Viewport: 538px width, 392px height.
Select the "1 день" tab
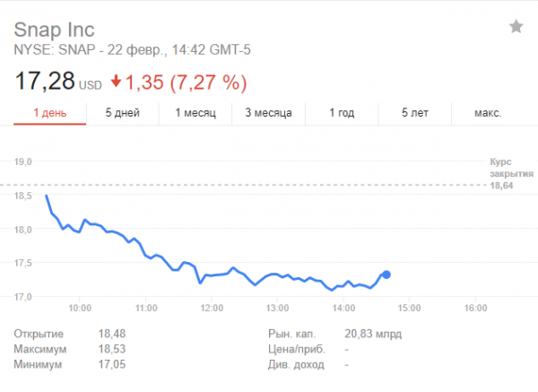(49, 113)
